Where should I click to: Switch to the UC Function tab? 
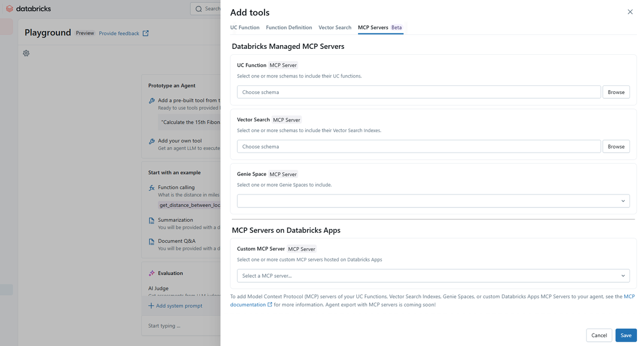click(x=245, y=27)
